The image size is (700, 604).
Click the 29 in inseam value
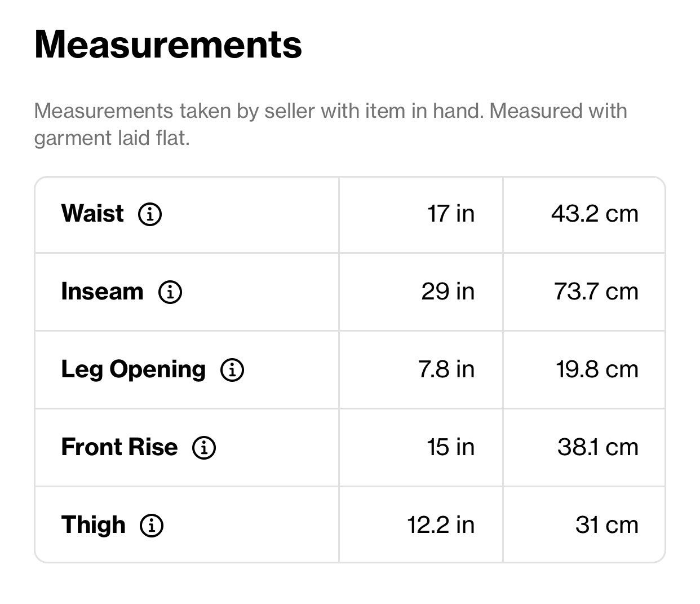[448, 292]
